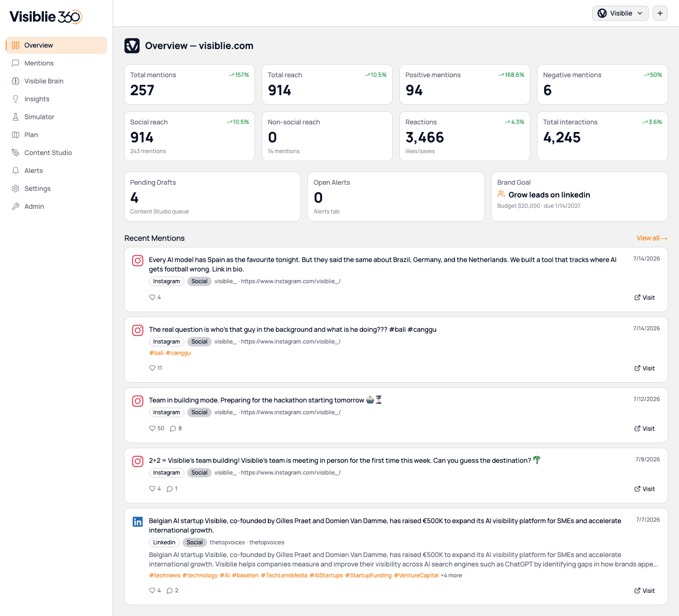Click the comment icon on the LinkedIn mention
679x616 pixels.
click(170, 591)
